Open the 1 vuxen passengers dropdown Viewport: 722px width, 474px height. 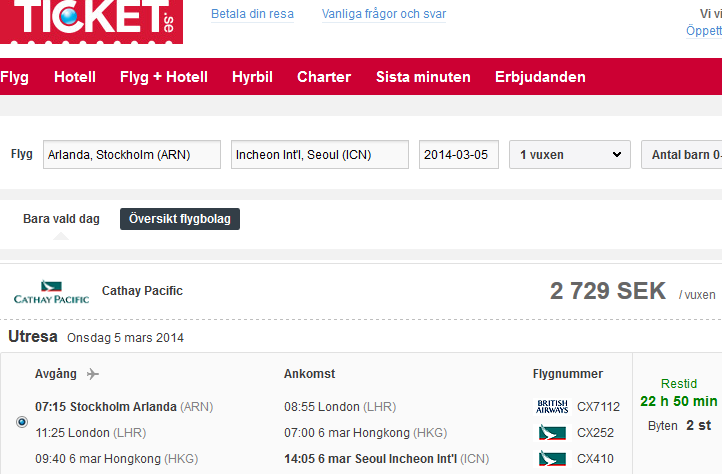point(569,155)
